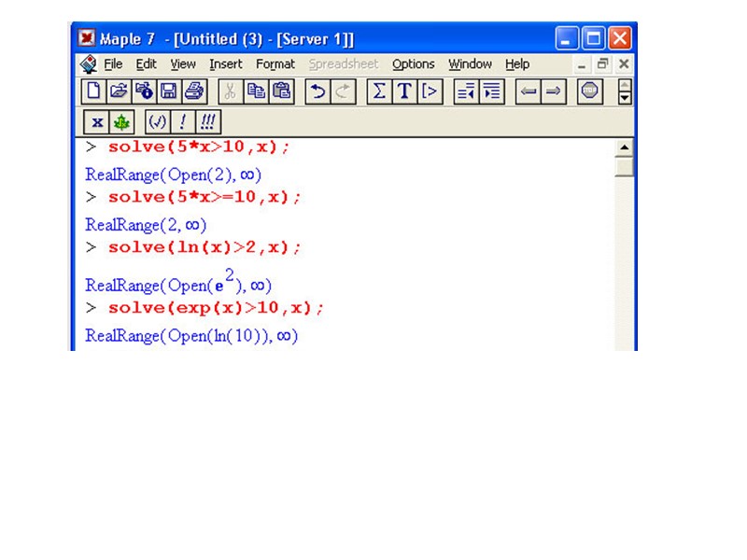Click the outdent section icon
The width and height of the screenshot is (747, 560).
(x=466, y=91)
